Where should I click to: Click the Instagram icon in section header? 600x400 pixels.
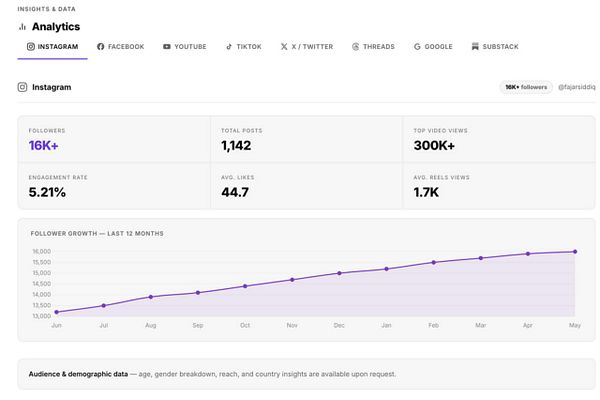point(22,87)
